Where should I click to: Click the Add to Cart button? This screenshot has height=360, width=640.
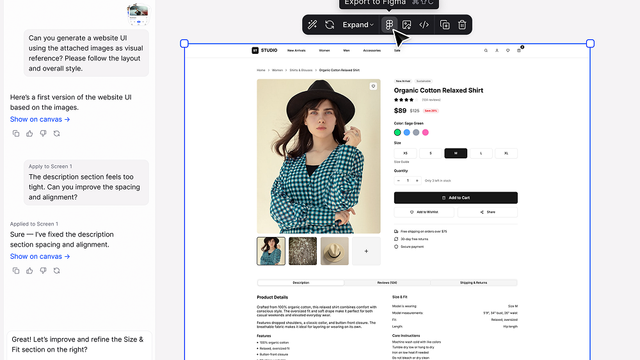[456, 198]
